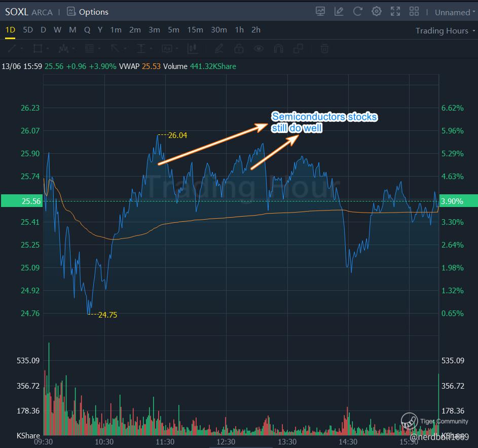Click the 10:30 time axis label
This screenshot has height=448, width=478.
(x=104, y=441)
